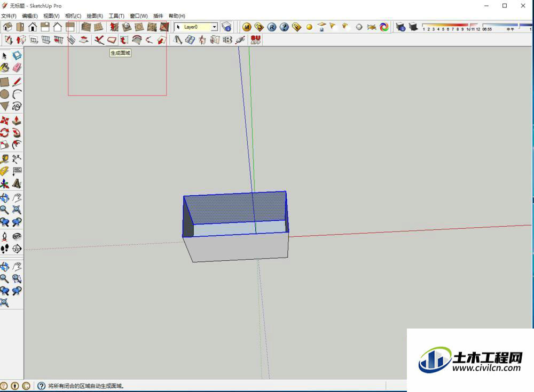The width and height of the screenshot is (534, 392).
Task: Open the SU APP plugin button
Action: pos(255,40)
